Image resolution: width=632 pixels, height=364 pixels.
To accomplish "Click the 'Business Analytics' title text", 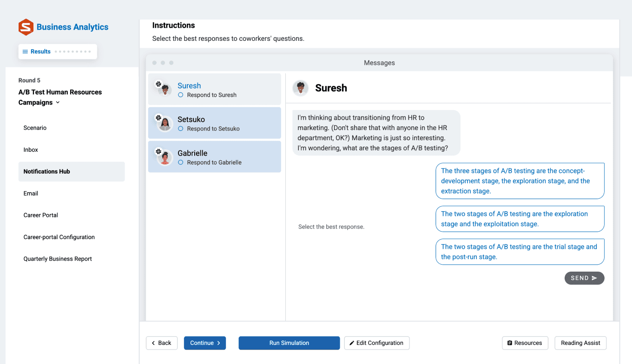I will (x=72, y=27).
